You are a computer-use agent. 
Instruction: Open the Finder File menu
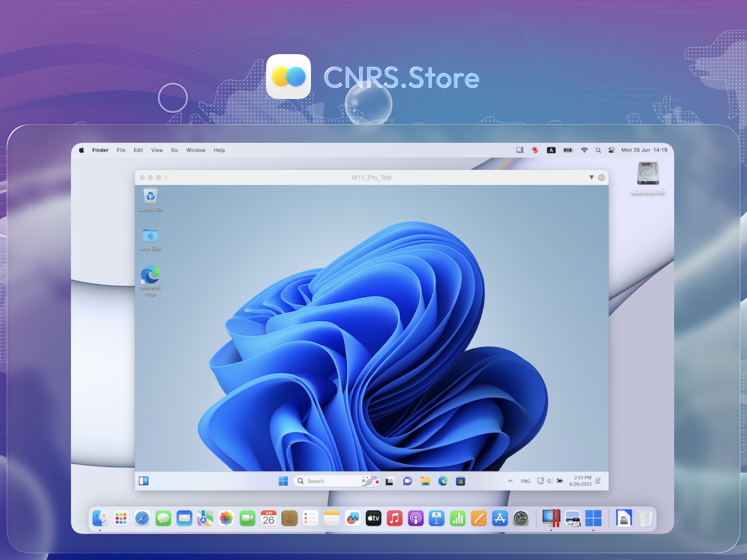pos(121,150)
